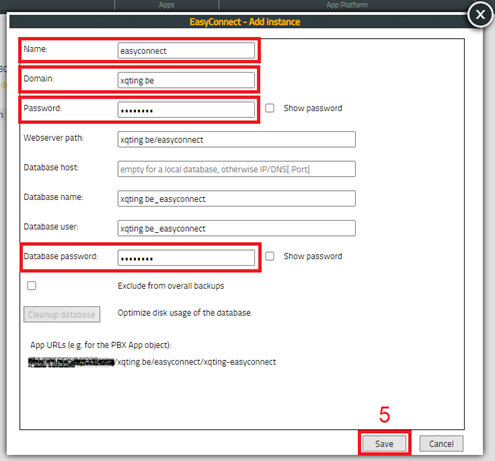Click the 'App URLs (e.g. for the PBX App object):' text
This screenshot has width=495, height=461.
[101, 345]
